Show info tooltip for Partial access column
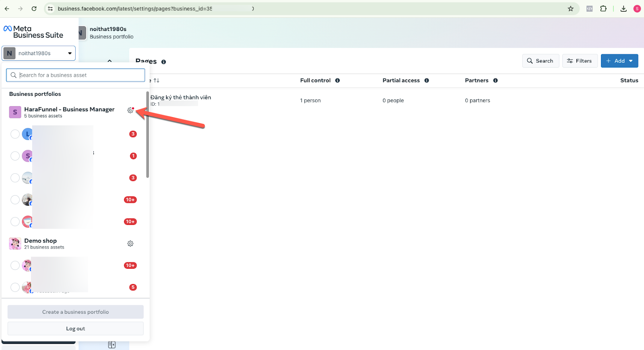This screenshot has width=644, height=350. (427, 80)
